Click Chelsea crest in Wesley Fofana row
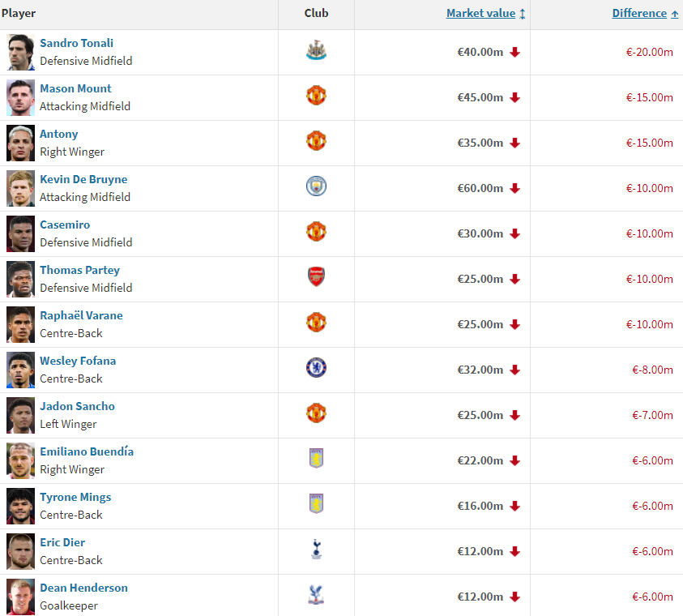The width and height of the screenshot is (683, 616). pyautogui.click(x=316, y=370)
